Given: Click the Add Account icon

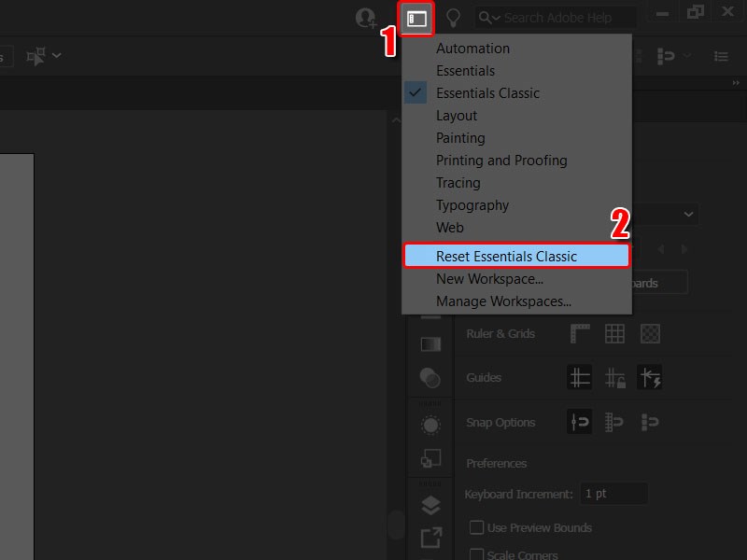Looking at the screenshot, I should coord(366,17).
